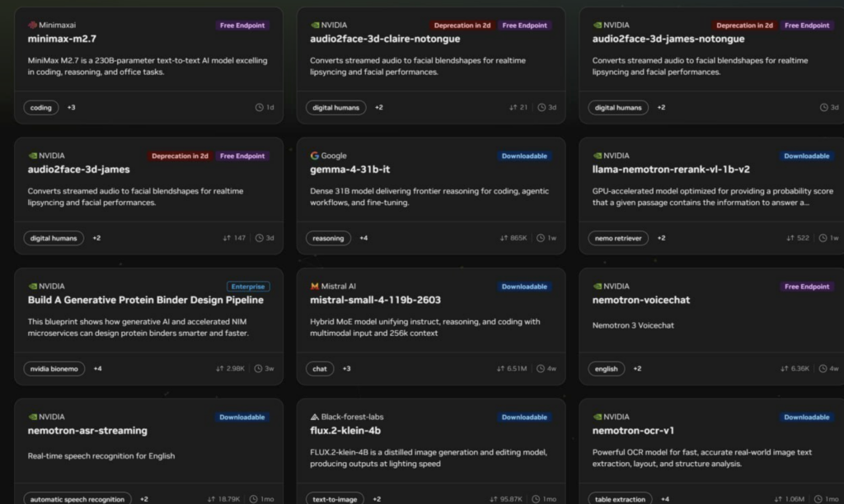Viewport: 844px width, 504px height.
Task: Expand +3 more tags on minimax-m2.7
Action: 71,108
